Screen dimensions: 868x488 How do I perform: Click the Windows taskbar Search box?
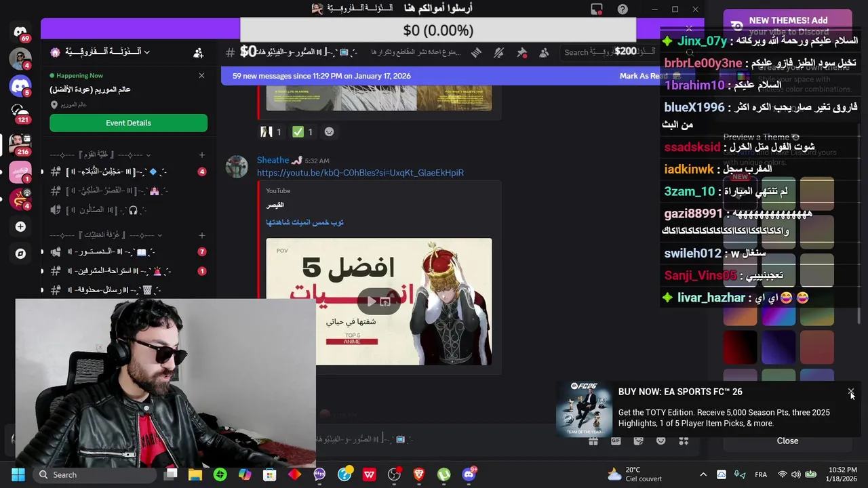point(95,474)
